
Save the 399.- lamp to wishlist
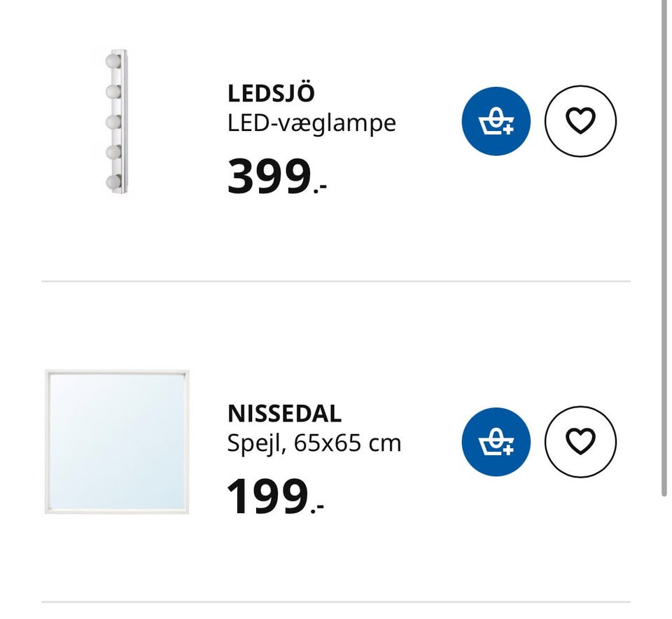580,121
